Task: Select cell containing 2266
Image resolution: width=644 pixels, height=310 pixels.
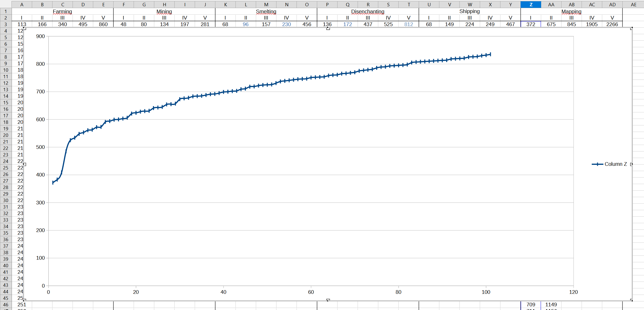Action: (x=612, y=24)
